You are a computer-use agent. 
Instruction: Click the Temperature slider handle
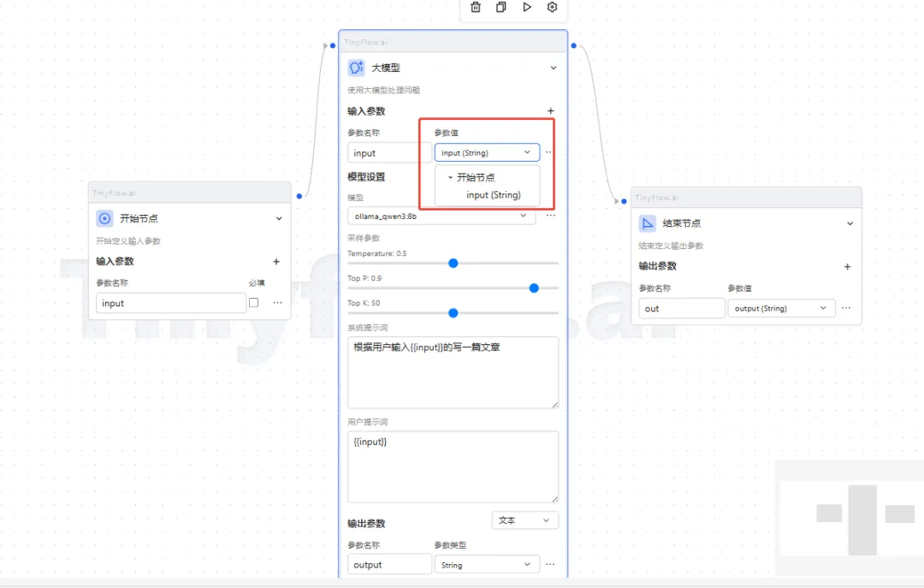pos(453,264)
